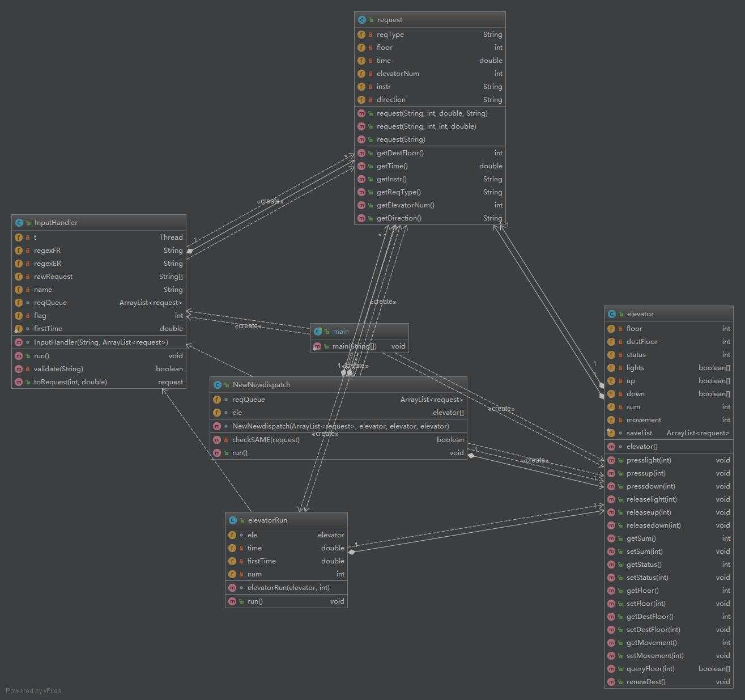Click the class icon beside NewNewdispatch header
Viewport: 745px width, 700px height.
tap(217, 385)
